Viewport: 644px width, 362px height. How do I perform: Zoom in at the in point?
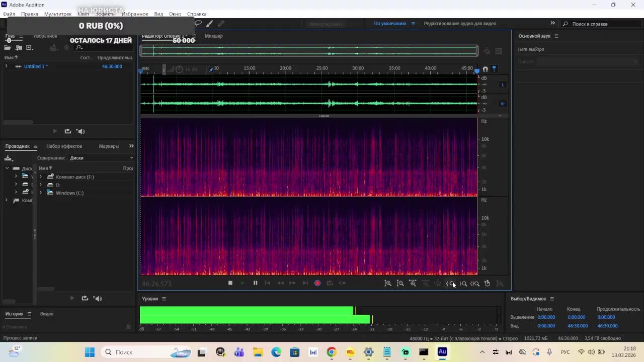click(450, 284)
